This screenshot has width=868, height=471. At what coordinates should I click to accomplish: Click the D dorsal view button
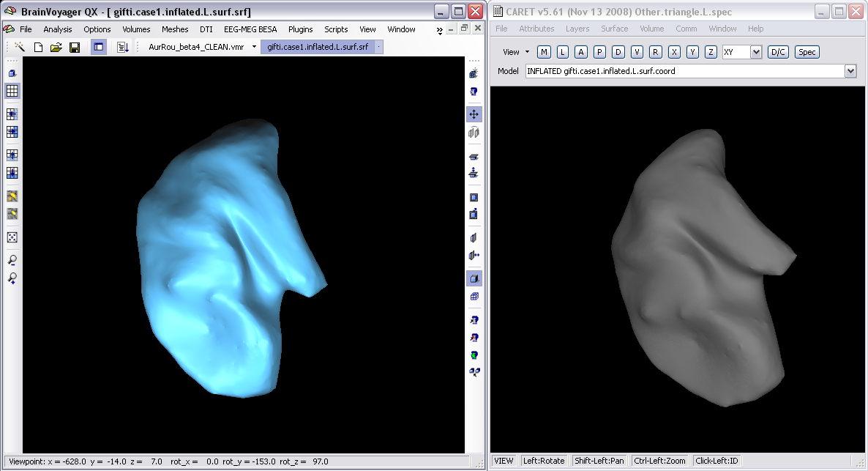(618, 52)
